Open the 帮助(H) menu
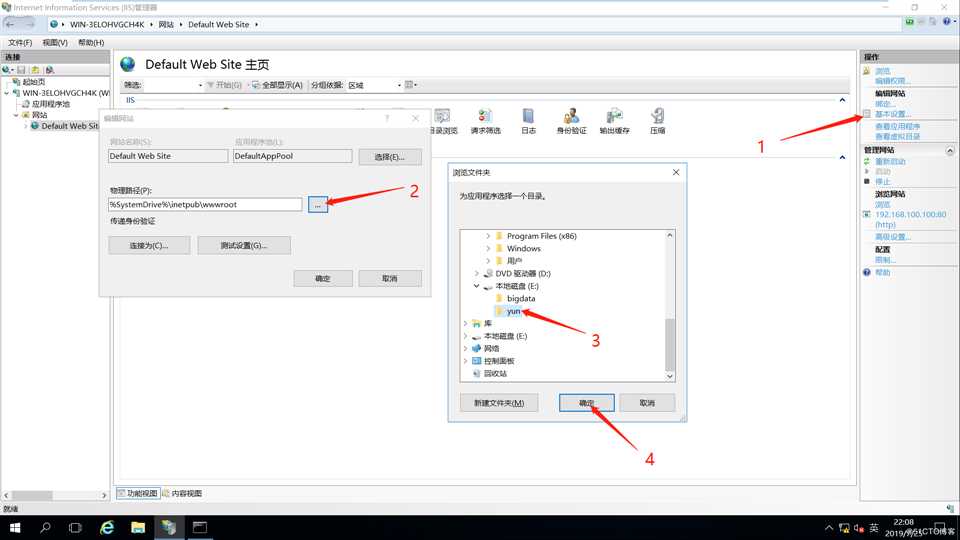The width and height of the screenshot is (960, 540). click(91, 42)
